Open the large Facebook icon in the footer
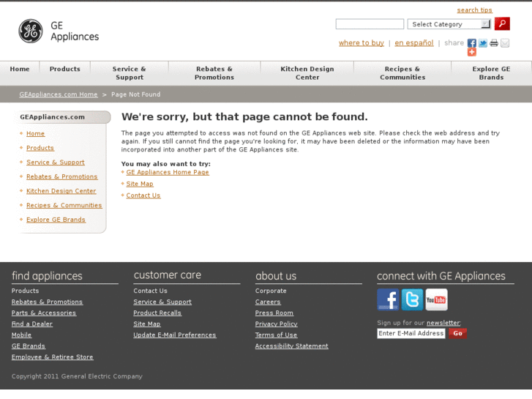This screenshot has height=399, width=532. click(x=388, y=299)
